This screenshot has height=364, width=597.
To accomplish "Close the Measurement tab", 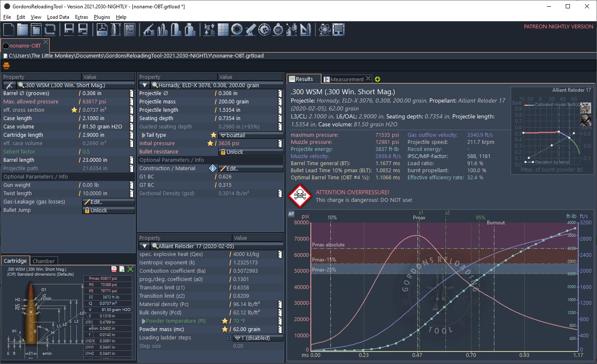I will [368, 78].
